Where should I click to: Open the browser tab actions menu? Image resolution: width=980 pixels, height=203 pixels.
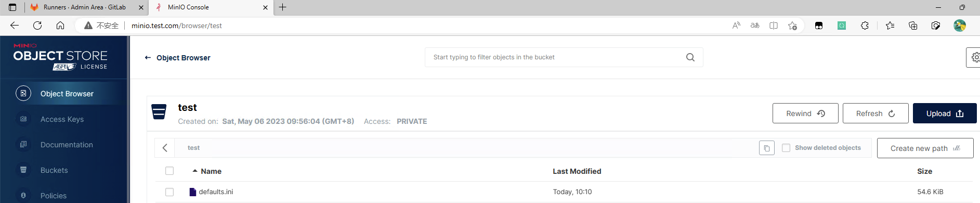pyautogui.click(x=12, y=7)
